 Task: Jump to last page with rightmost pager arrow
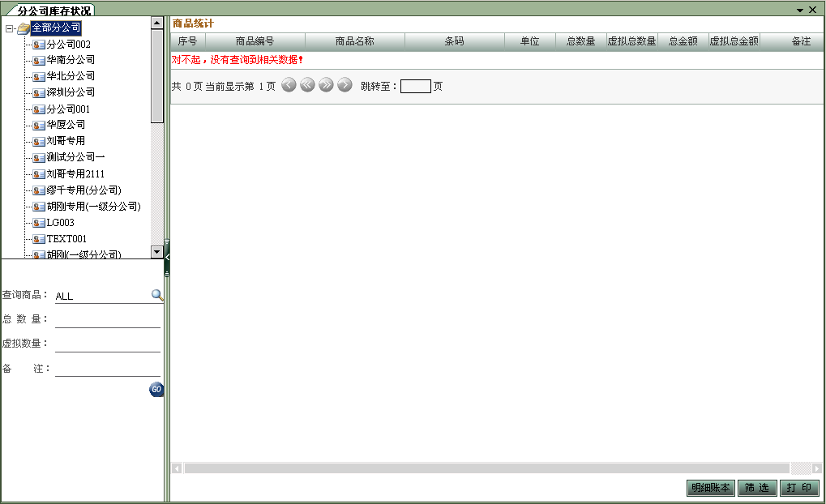coord(344,84)
